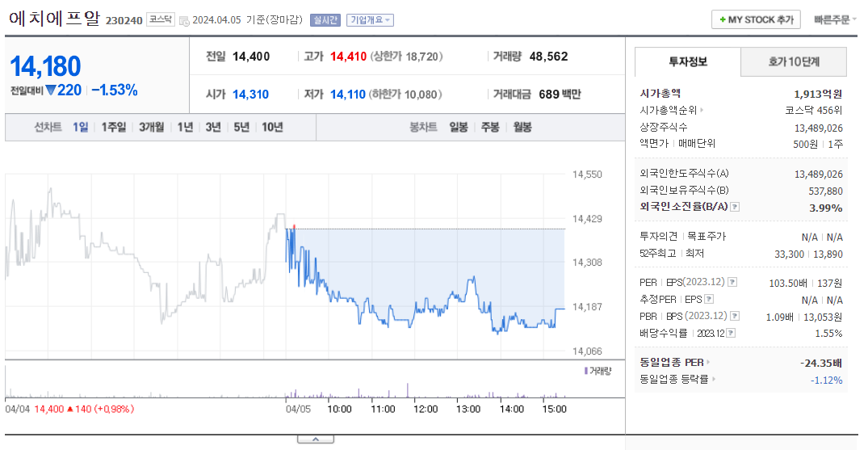This screenshot has height=450, width=868.
Task: Click the 배당수익률 value 1.55%
Action: [828, 334]
